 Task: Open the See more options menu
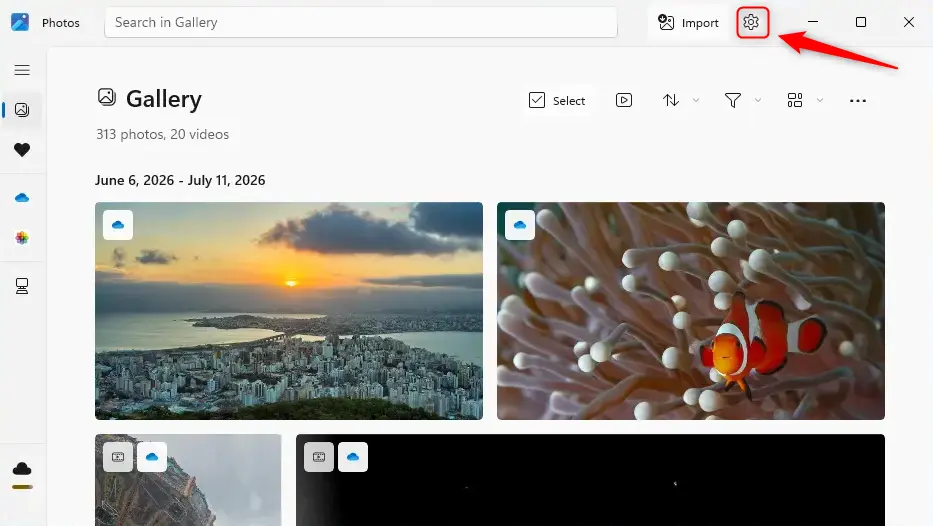pos(857,101)
